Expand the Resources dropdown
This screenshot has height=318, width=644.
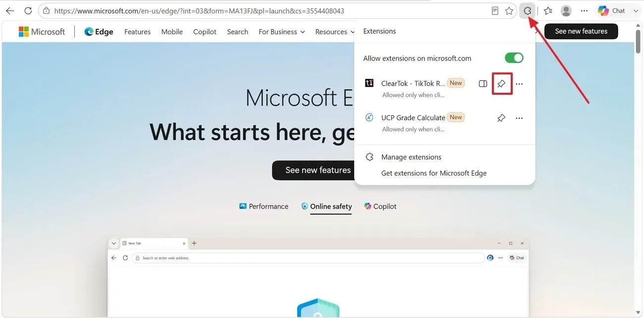click(x=335, y=32)
